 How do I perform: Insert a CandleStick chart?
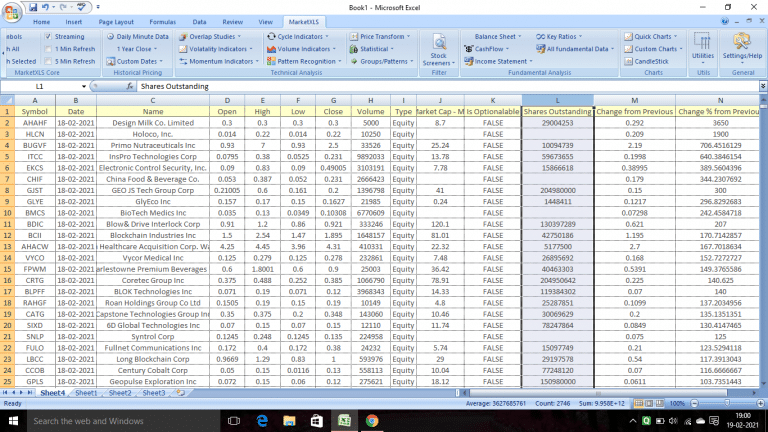(647, 62)
